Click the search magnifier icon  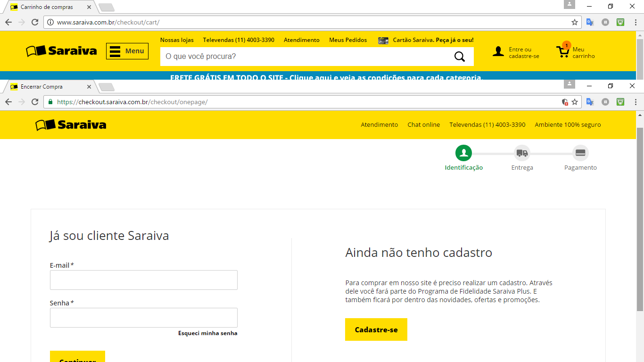(x=460, y=57)
